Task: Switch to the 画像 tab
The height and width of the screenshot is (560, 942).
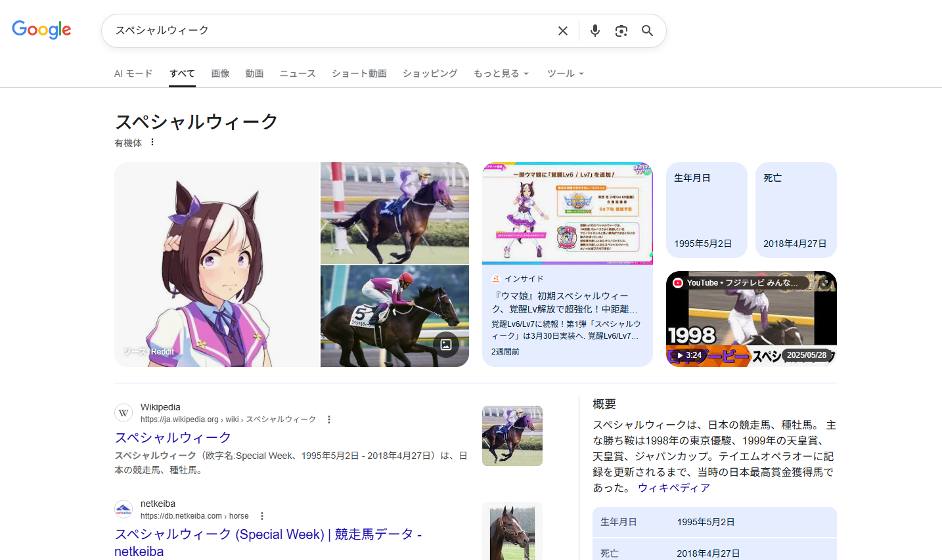Action: [x=220, y=74]
